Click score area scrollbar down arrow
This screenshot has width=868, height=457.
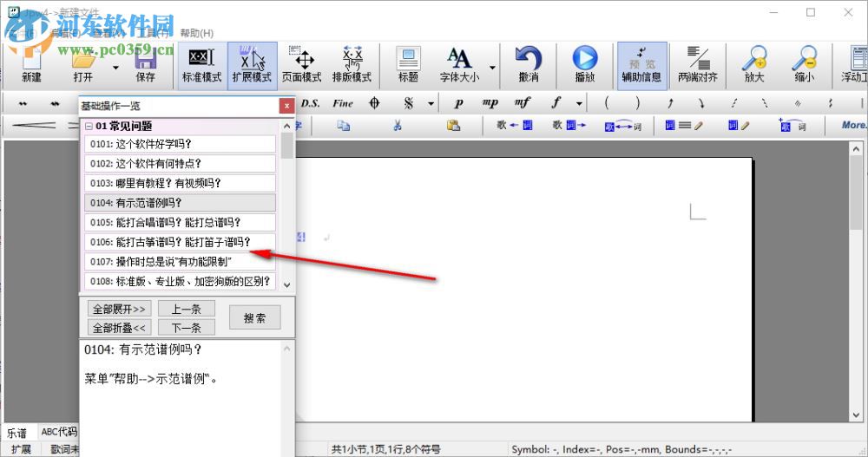pyautogui.click(x=857, y=415)
